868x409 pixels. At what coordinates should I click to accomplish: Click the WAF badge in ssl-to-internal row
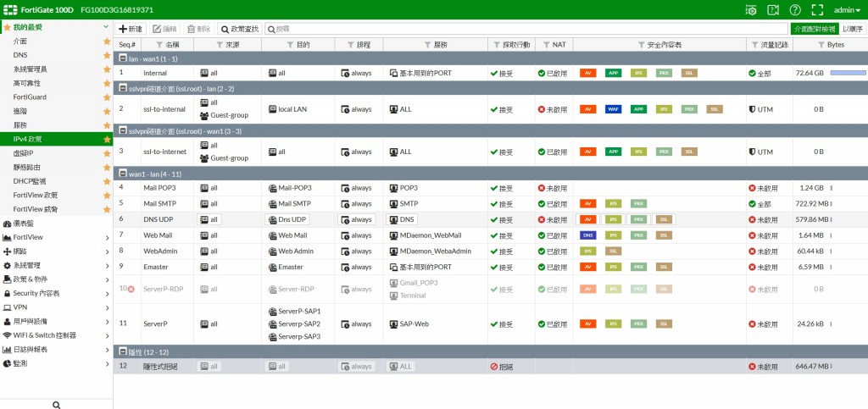pos(614,109)
